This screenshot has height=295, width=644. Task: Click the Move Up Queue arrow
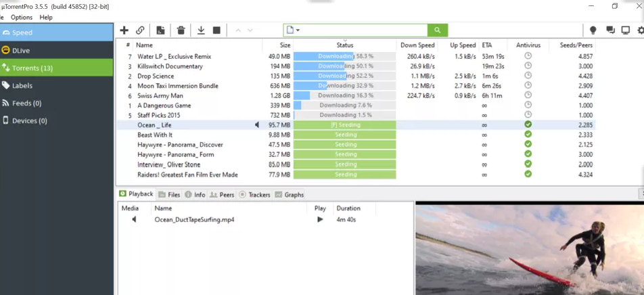point(238,30)
